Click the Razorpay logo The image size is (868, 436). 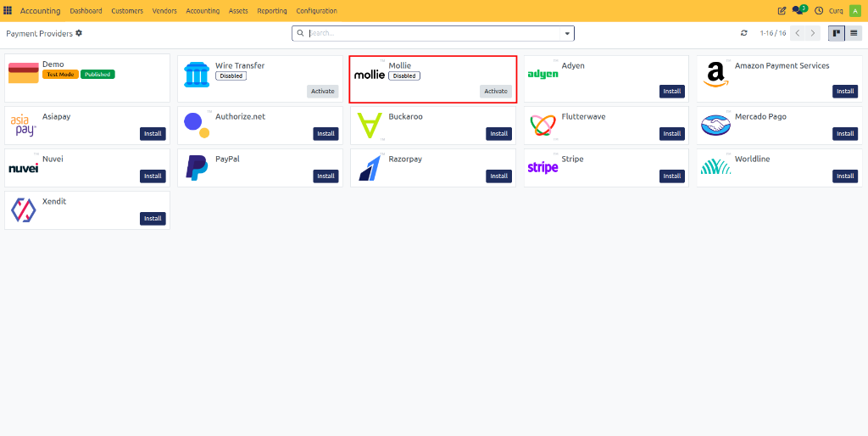tap(370, 168)
